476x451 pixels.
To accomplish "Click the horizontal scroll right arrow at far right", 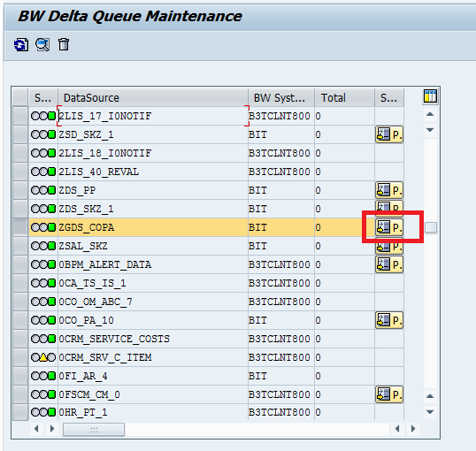I will click(x=413, y=429).
